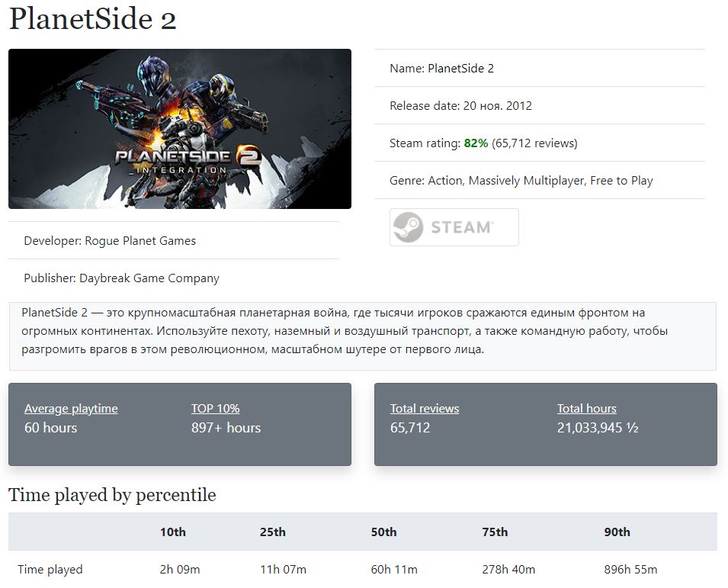Click the 82% Steam rating value
This screenshot has width=728, height=588.
(476, 143)
